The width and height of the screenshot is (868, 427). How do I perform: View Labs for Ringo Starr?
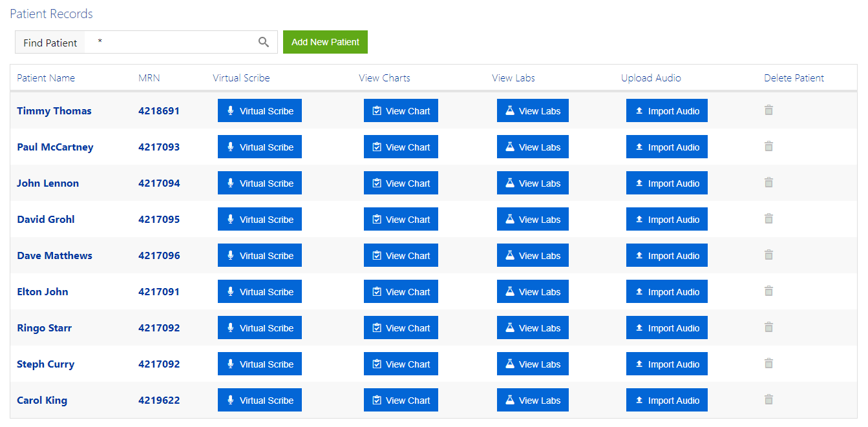(x=533, y=328)
